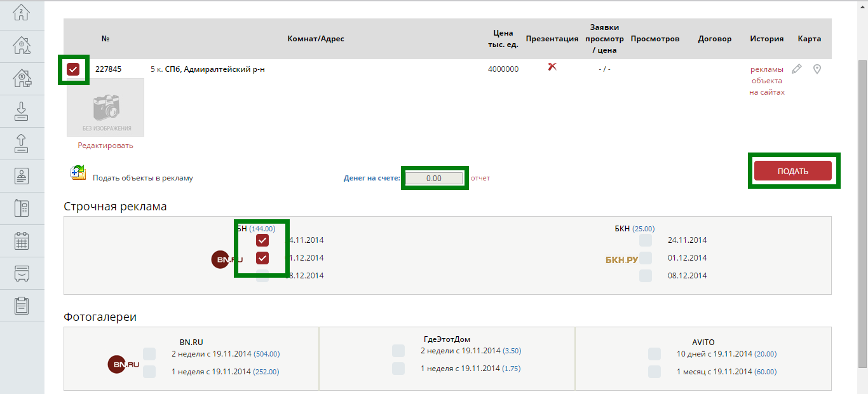Click the upload arrow sidebar icon
Screen dimensions: 868x394
[22, 144]
